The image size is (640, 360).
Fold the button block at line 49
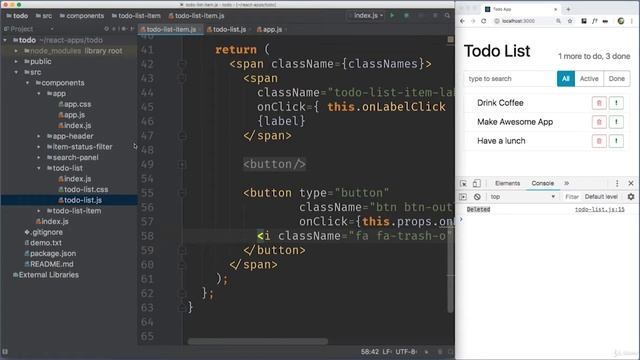click(x=182, y=164)
